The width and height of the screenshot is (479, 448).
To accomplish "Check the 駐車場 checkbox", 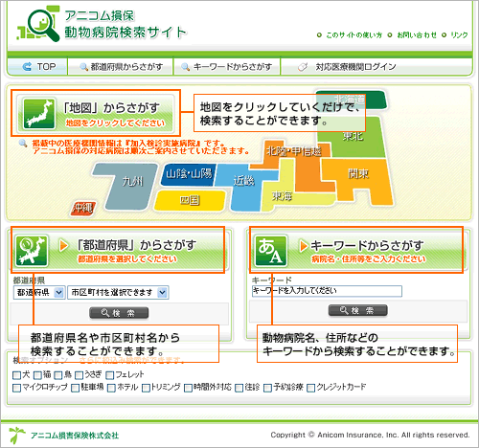I will (76, 388).
